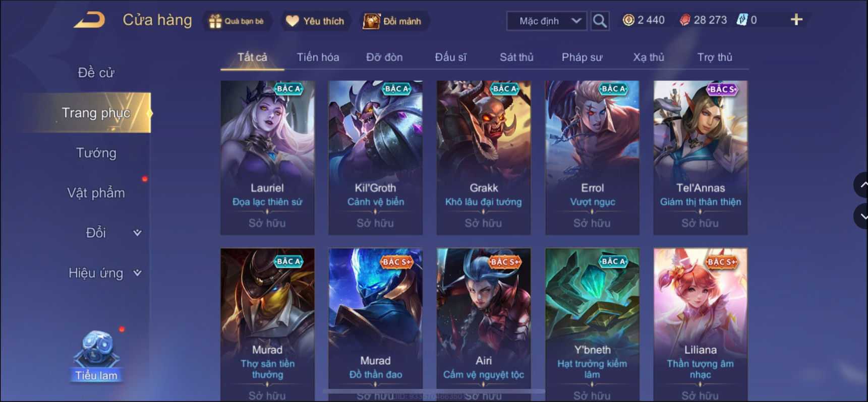This screenshot has width=868, height=402.
Task: Open Đề cử recommendations section
Action: coord(96,73)
